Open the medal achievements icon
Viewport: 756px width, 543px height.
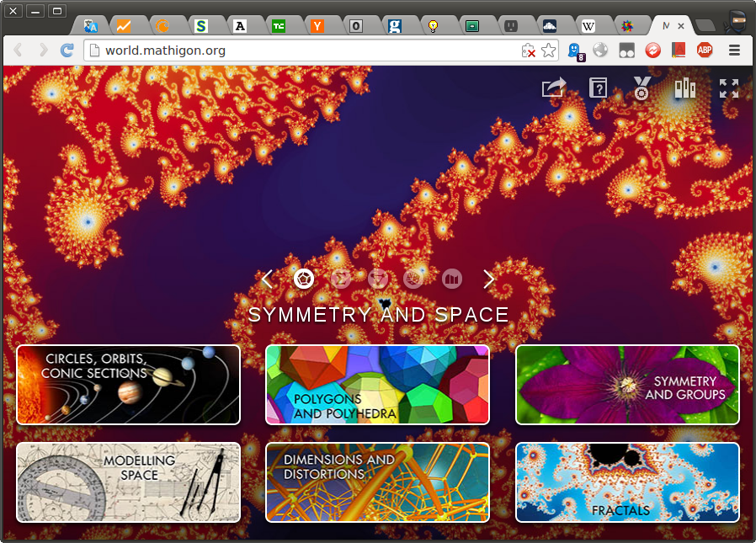(x=642, y=88)
